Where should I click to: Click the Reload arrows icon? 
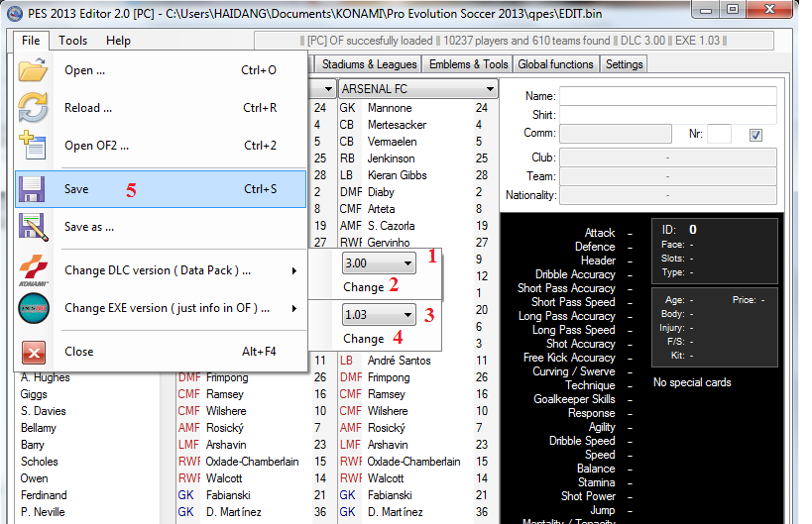(33, 108)
